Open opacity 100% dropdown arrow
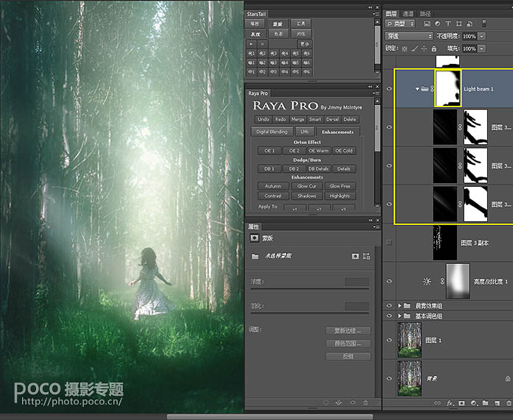Image resolution: width=513 pixels, height=420 pixels. pyautogui.click(x=482, y=36)
